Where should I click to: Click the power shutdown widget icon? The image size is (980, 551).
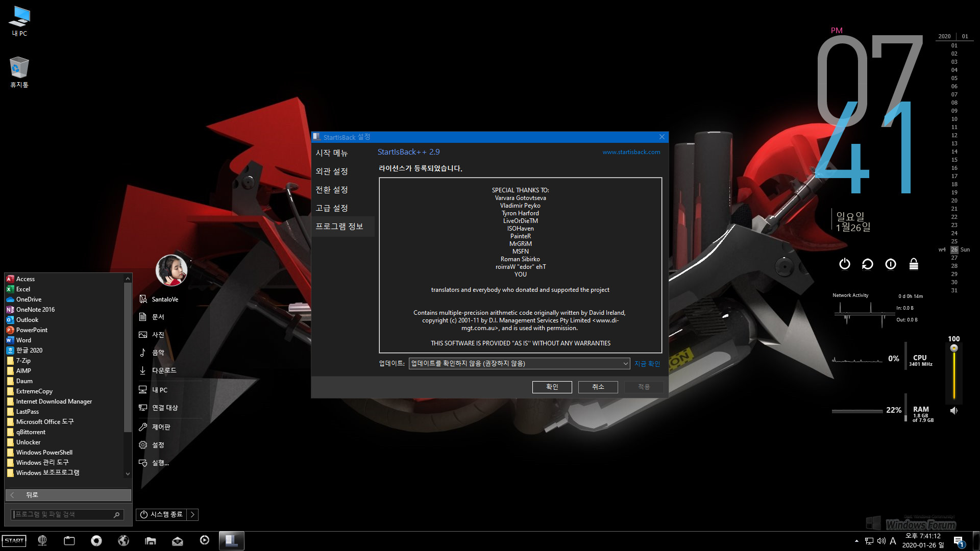coord(845,264)
